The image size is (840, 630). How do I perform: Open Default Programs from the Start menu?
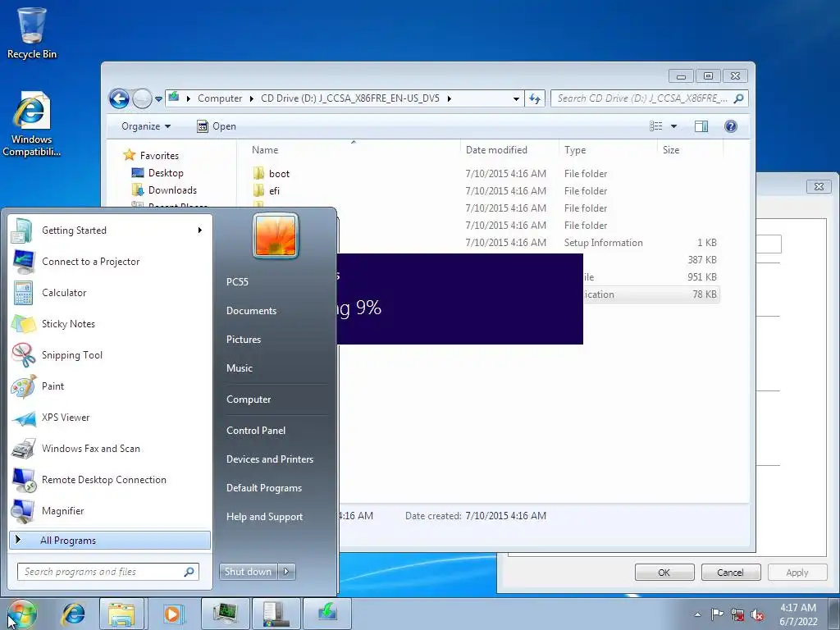click(x=264, y=488)
